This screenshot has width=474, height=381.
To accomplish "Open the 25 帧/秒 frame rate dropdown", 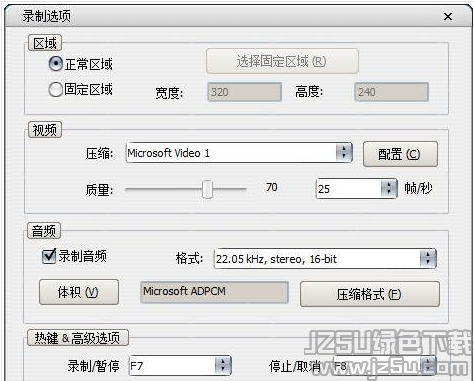I will (x=356, y=189).
